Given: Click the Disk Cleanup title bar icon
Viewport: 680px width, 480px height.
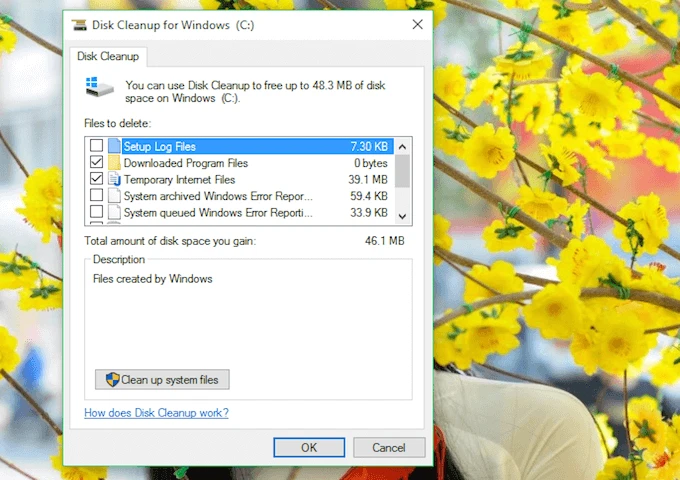Looking at the screenshot, I should click(79, 25).
